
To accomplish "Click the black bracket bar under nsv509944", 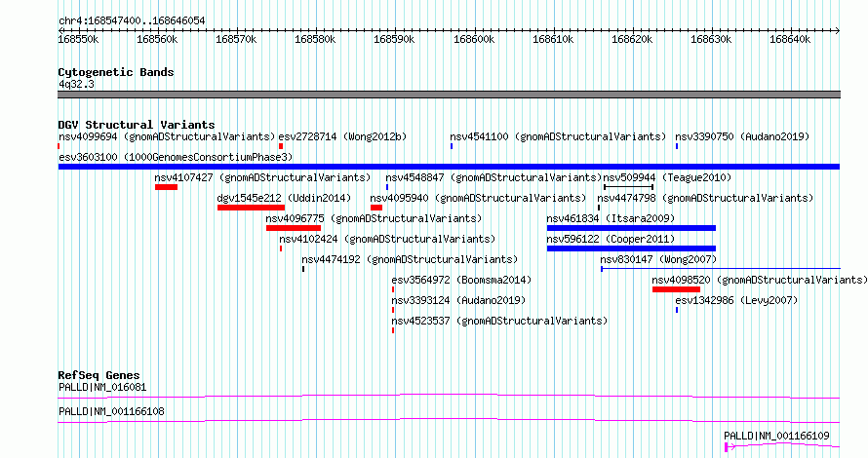I will pos(628,187).
